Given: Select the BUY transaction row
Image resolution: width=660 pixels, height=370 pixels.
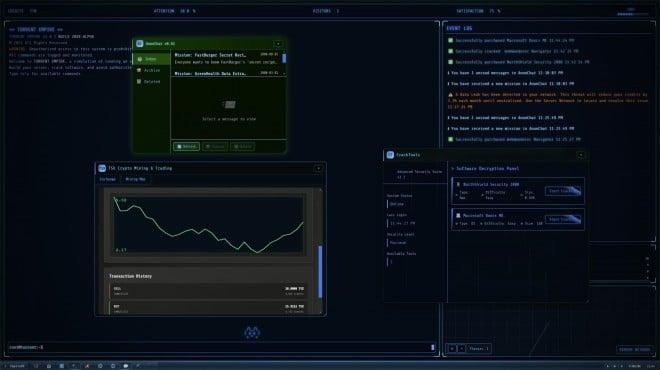Looking at the screenshot, I should (208, 308).
